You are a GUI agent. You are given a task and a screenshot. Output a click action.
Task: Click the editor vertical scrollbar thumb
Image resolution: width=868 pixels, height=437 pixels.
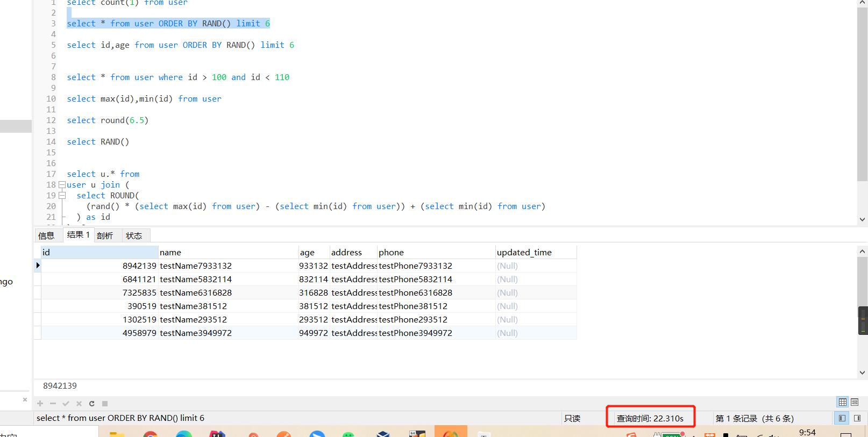[x=862, y=94]
